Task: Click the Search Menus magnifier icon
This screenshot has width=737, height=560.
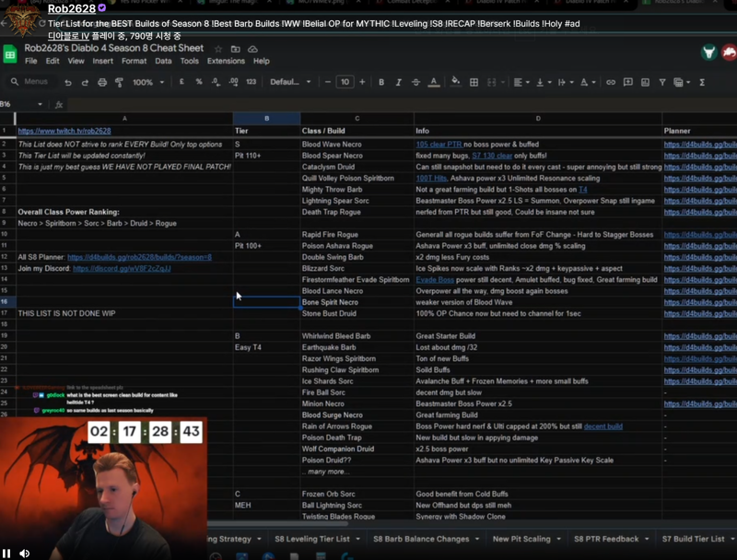Action: [15, 82]
